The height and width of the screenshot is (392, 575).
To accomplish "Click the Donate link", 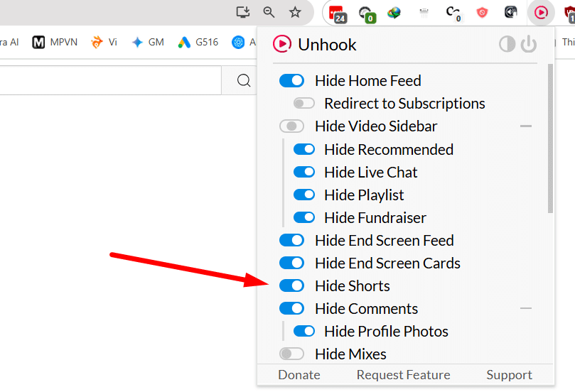I will tap(299, 375).
